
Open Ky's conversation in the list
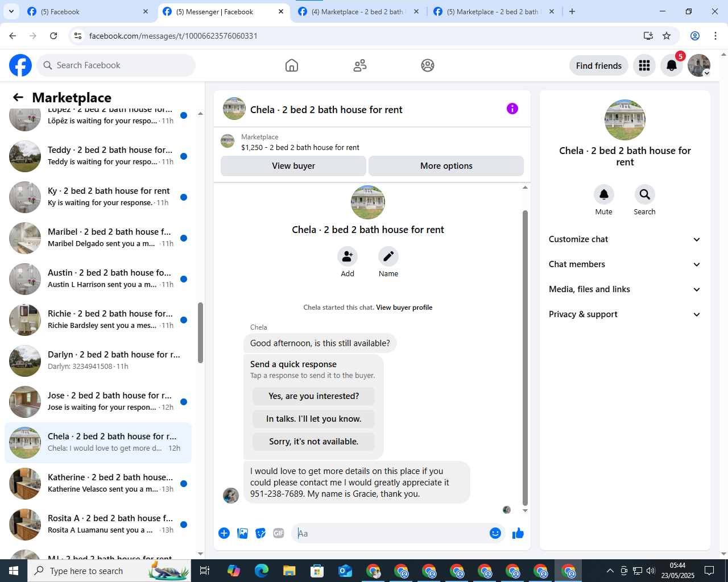click(98, 197)
